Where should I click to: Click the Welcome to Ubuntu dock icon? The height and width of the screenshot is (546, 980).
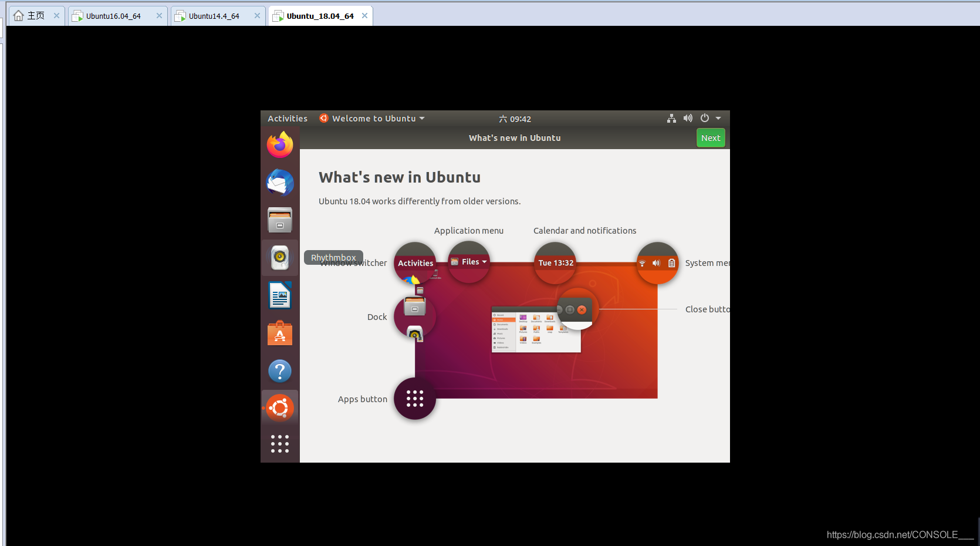pyautogui.click(x=280, y=408)
